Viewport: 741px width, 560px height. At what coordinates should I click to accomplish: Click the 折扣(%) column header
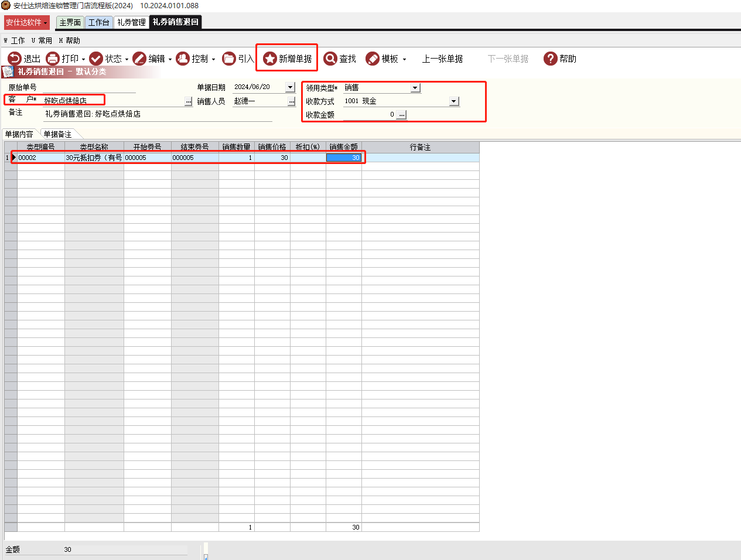[308, 147]
